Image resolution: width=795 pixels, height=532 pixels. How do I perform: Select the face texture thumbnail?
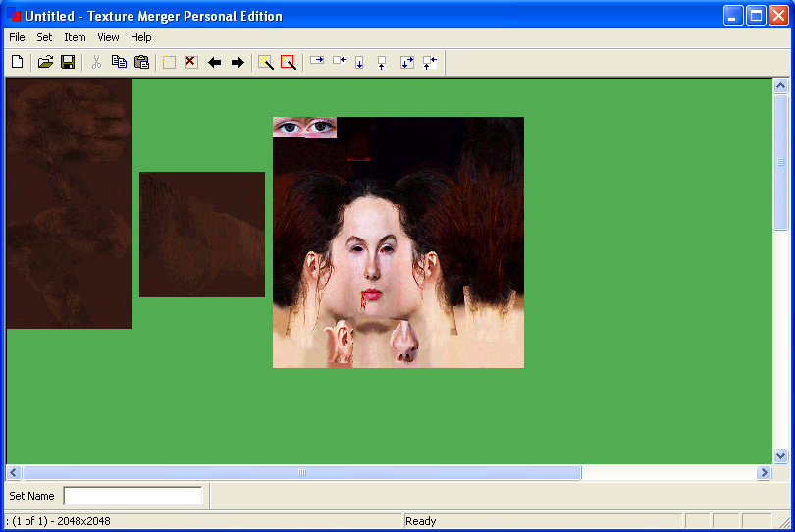pos(397,242)
